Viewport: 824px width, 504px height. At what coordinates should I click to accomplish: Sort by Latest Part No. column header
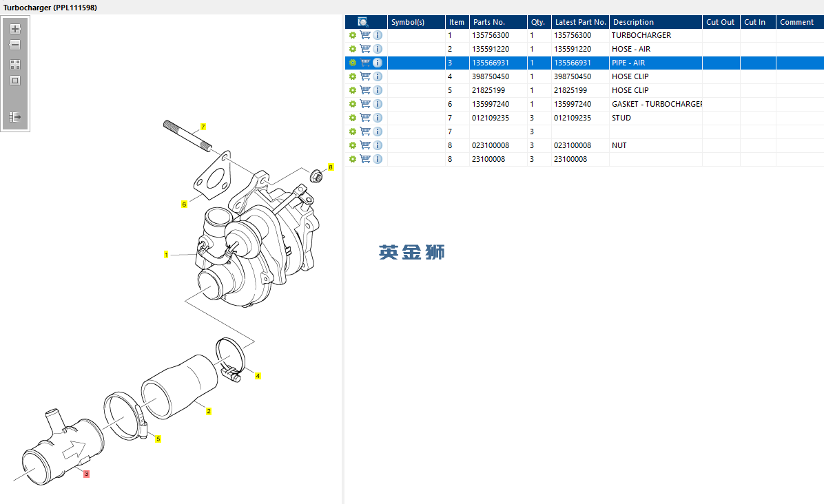click(x=580, y=22)
